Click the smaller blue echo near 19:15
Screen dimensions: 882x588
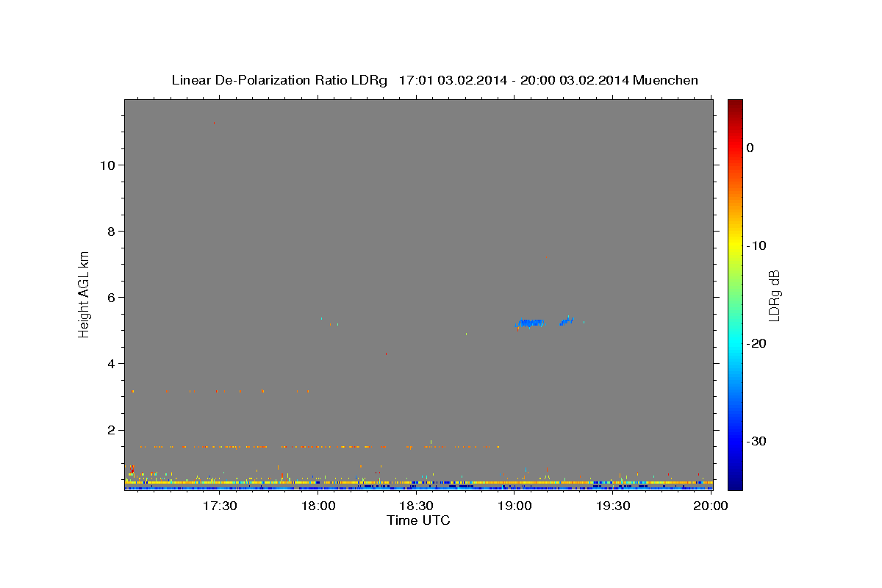click(x=567, y=320)
